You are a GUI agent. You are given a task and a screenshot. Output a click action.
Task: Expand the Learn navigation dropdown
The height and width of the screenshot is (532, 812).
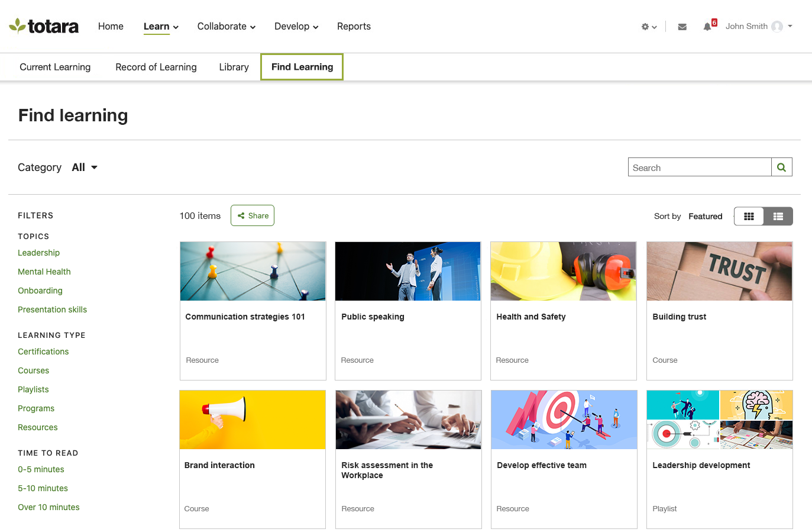pos(161,26)
